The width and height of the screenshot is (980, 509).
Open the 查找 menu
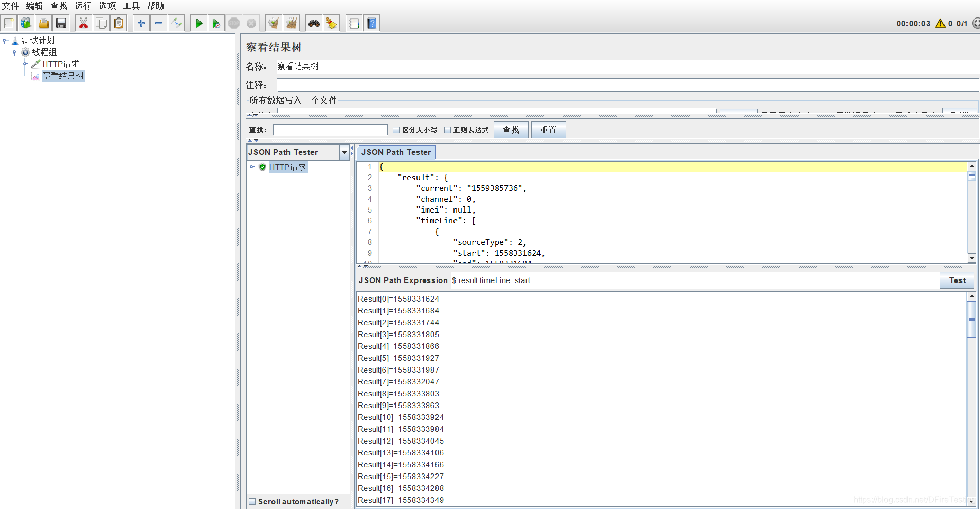click(59, 6)
